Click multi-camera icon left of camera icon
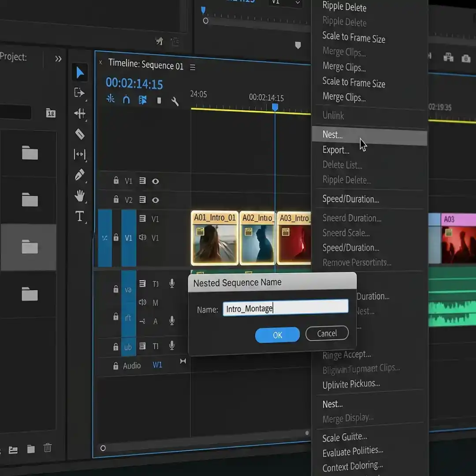The width and height of the screenshot is (476, 476). [x=448, y=57]
